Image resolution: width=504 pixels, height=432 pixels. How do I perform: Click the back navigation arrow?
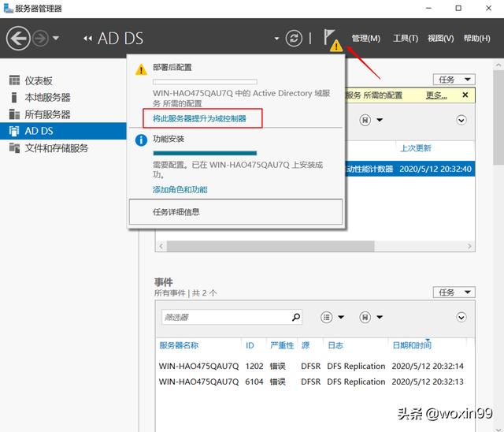click(18, 39)
